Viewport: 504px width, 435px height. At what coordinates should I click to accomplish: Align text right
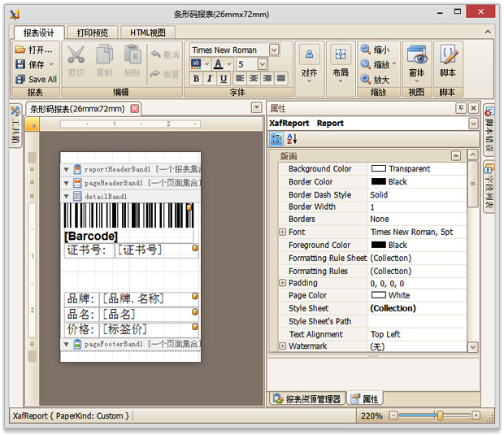267,78
